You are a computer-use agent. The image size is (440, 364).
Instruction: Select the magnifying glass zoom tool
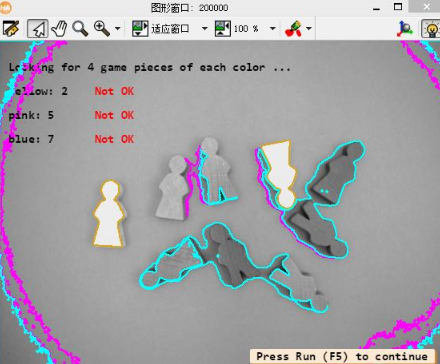tap(80, 29)
